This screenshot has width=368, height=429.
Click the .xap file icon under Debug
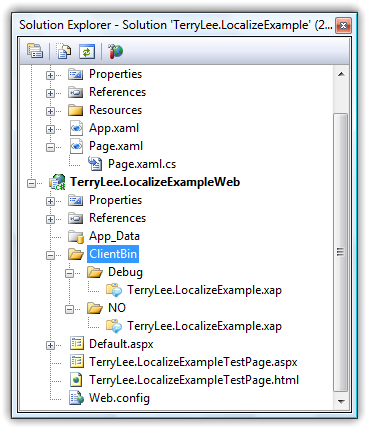(x=114, y=290)
